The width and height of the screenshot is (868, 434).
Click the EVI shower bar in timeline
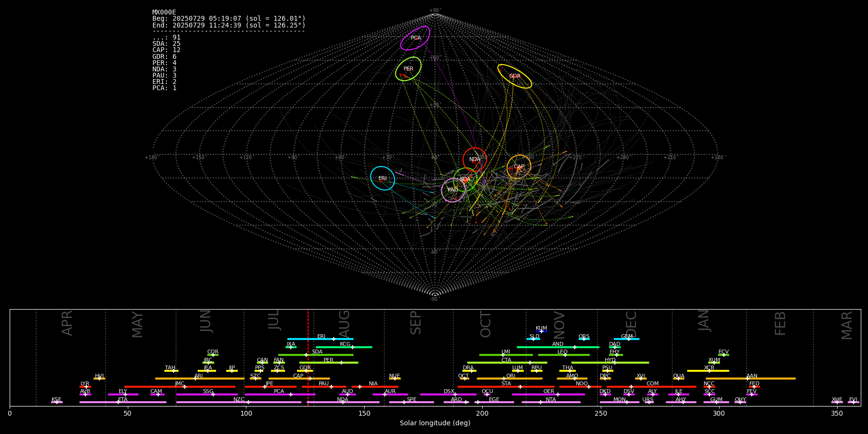[x=854, y=402]
